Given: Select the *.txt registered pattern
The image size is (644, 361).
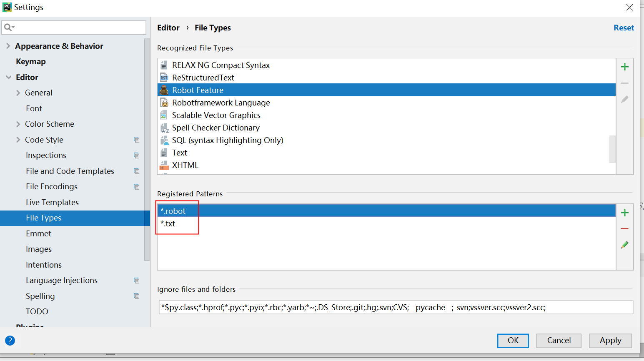Looking at the screenshot, I should point(386,223).
